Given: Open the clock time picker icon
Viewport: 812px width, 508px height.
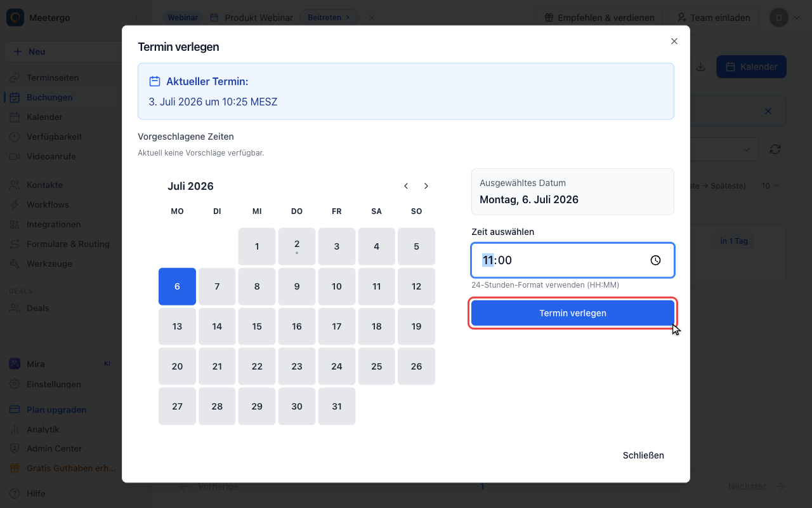Looking at the screenshot, I should point(655,260).
